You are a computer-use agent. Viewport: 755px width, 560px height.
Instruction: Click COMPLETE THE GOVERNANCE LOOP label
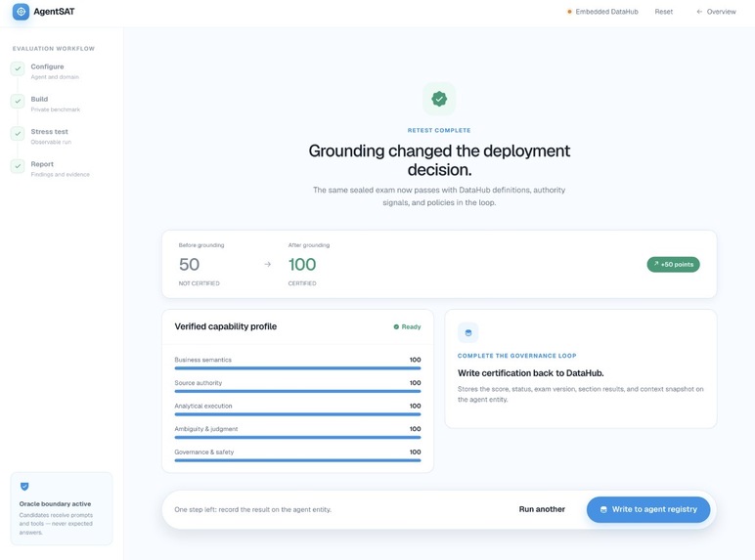click(x=516, y=356)
